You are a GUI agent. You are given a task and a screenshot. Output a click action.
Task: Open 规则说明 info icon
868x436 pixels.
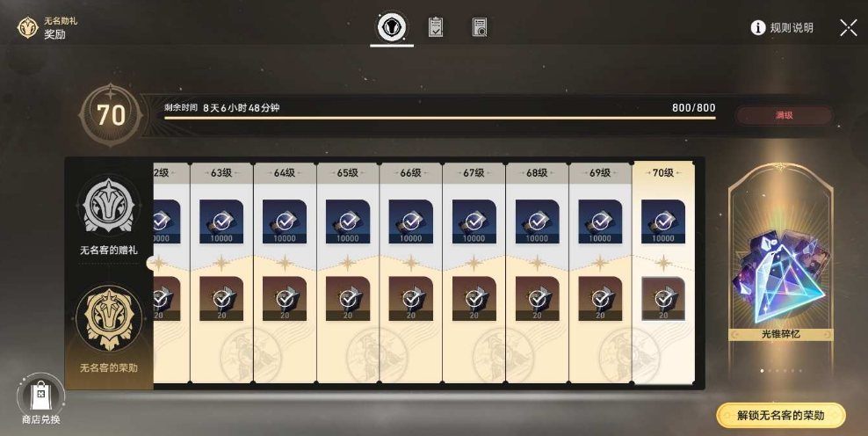point(758,28)
